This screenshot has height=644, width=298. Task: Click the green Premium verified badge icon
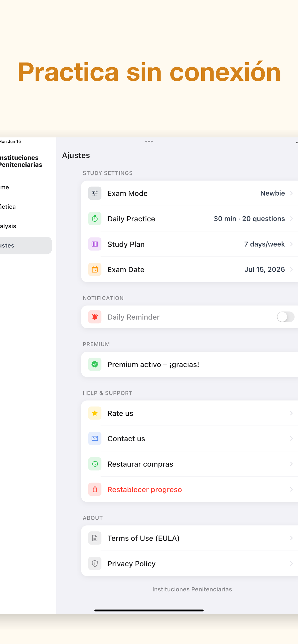tap(95, 364)
